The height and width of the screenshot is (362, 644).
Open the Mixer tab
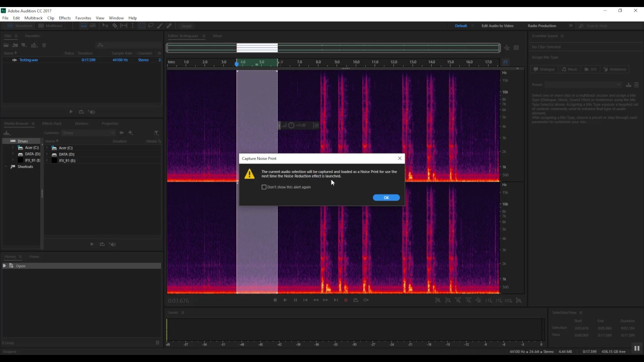(x=217, y=36)
